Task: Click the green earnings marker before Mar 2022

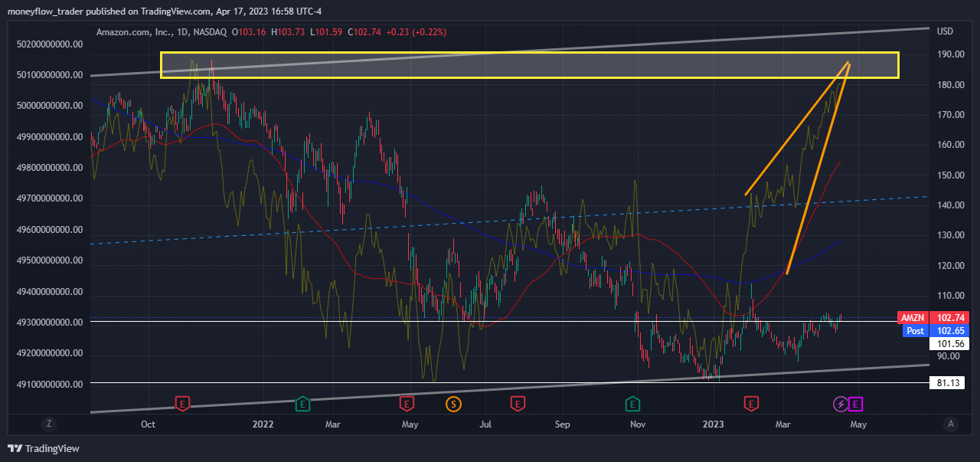Action: (303, 402)
